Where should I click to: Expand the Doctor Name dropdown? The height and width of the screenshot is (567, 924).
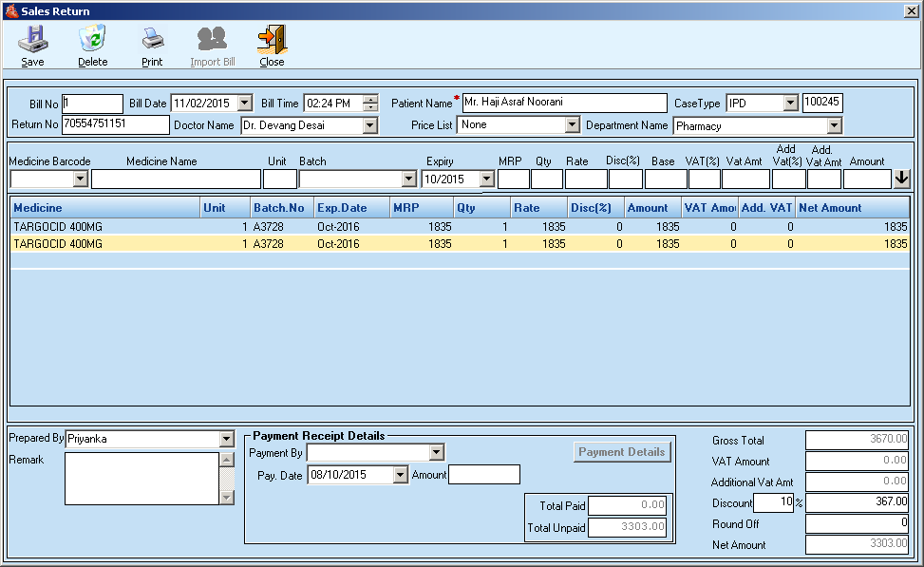click(370, 124)
